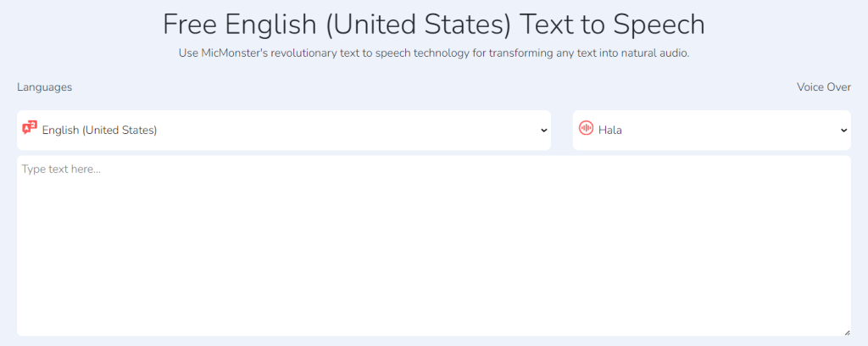The image size is (868, 346).
Task: Click the resize grip of the text box
Action: click(x=846, y=331)
